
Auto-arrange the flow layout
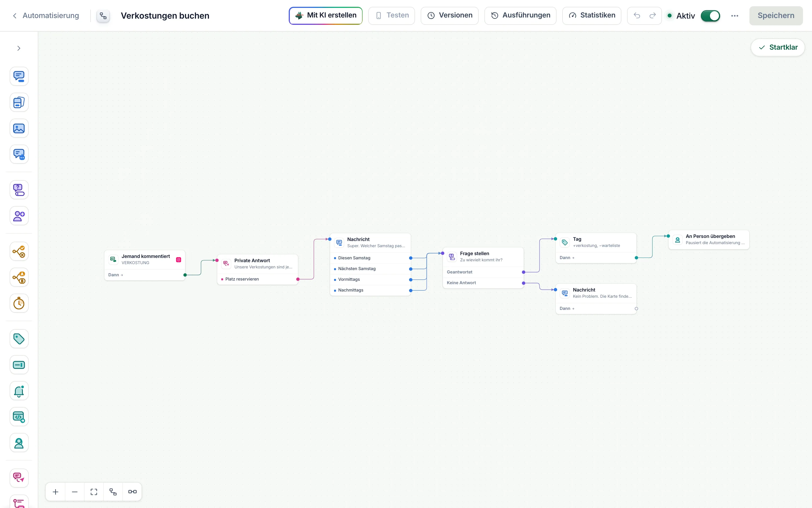tap(113, 492)
